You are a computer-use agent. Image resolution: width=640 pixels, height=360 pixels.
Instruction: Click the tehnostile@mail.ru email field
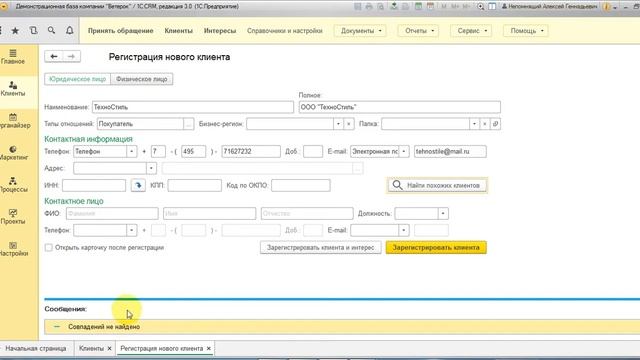point(450,151)
